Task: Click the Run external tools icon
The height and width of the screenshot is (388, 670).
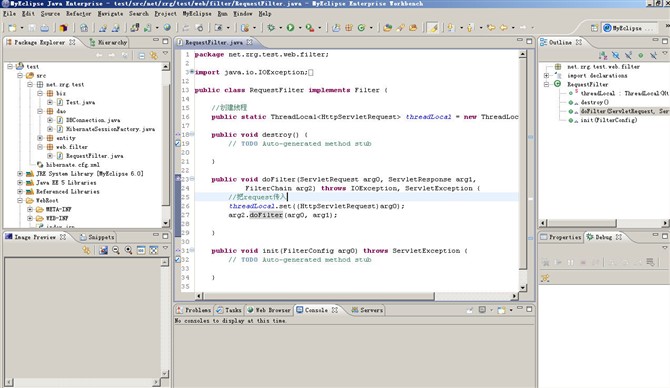Action: 310,28
